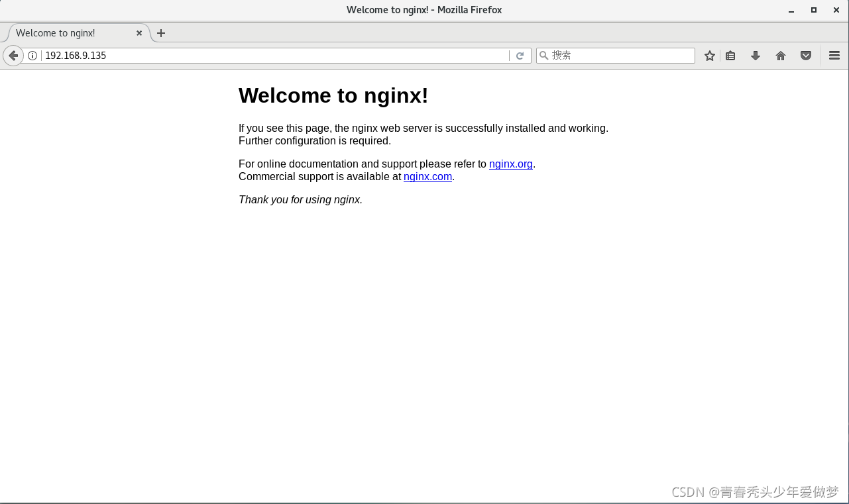Image resolution: width=849 pixels, height=504 pixels.
Task: Open the hamburger menu
Action: tap(834, 56)
